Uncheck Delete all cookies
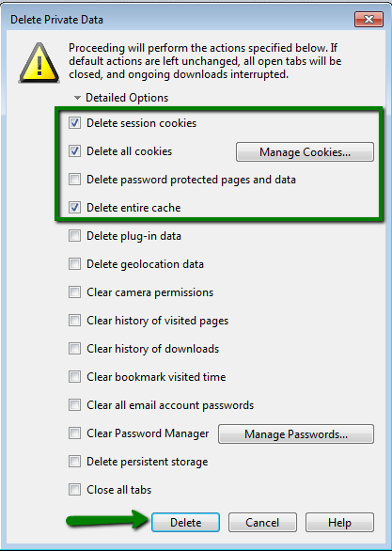This screenshot has width=392, height=551. tap(74, 151)
